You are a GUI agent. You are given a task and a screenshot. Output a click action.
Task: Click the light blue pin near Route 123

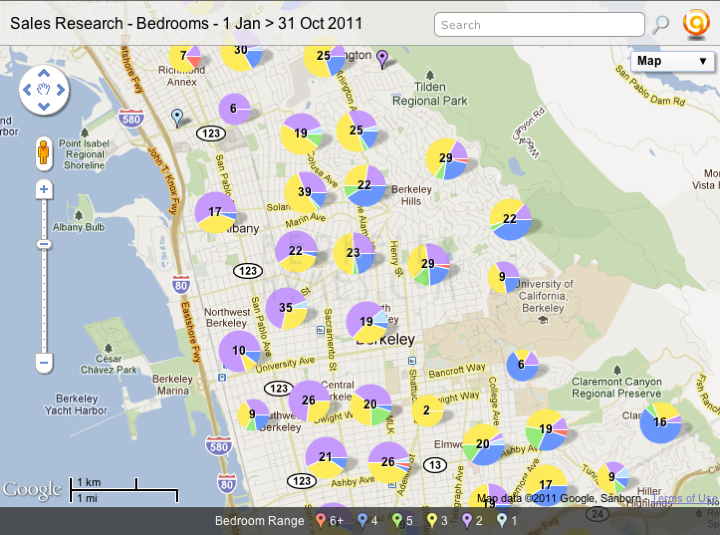coord(177,118)
